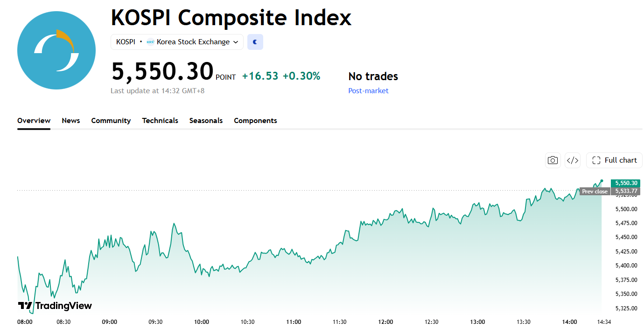This screenshot has height=329, width=644.
Task: Switch to the News tab
Action: (x=71, y=121)
